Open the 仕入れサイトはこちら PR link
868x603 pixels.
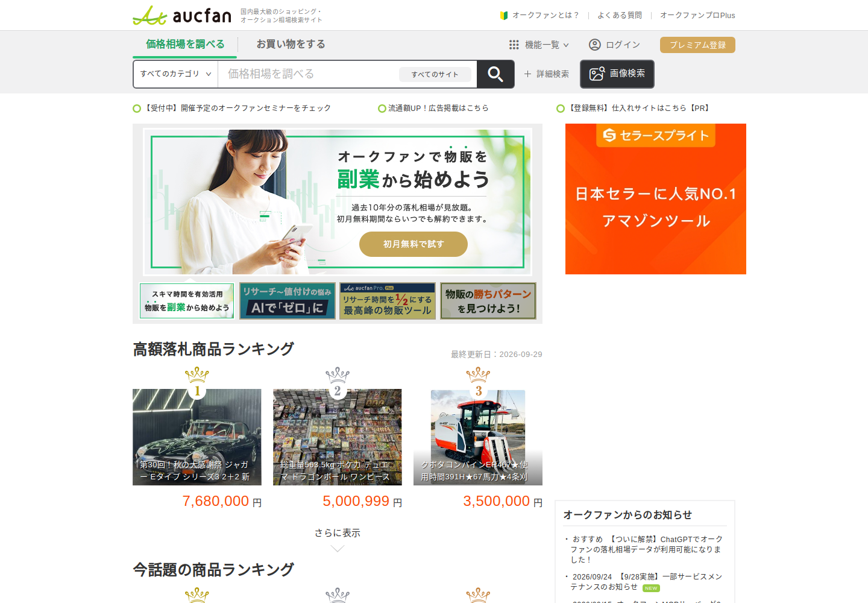click(x=634, y=108)
